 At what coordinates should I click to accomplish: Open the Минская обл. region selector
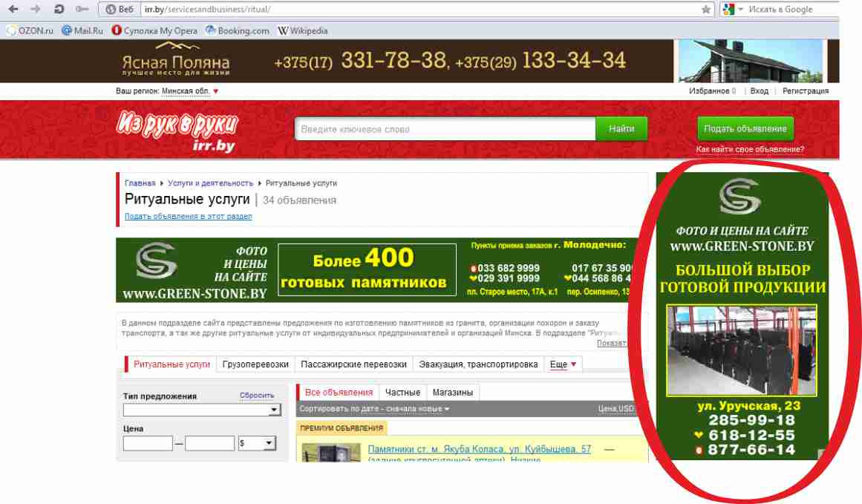[x=190, y=91]
